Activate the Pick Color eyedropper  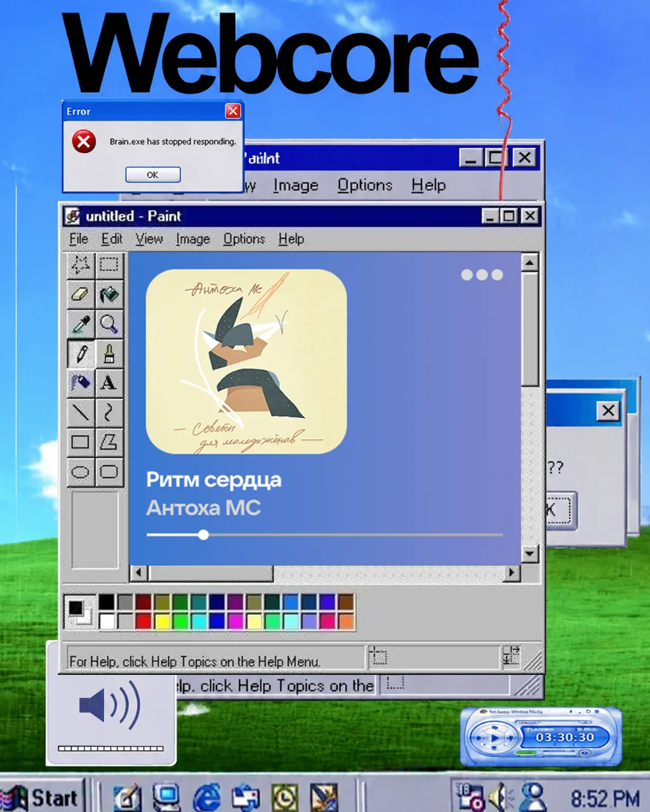[x=80, y=324]
